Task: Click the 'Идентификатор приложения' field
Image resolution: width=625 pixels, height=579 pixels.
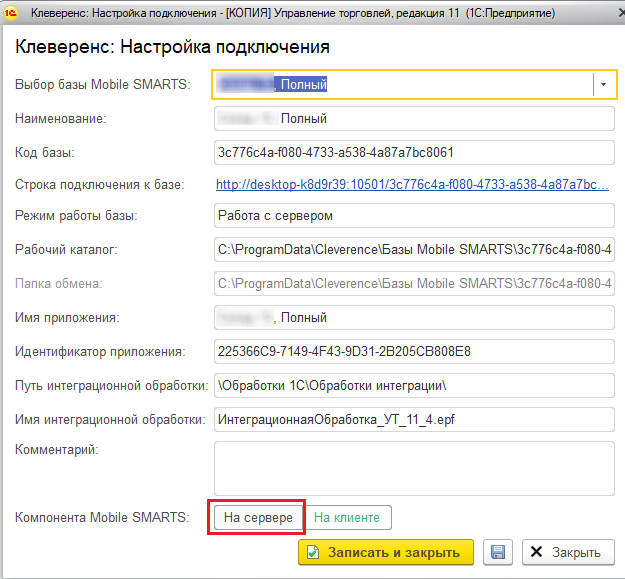Action: point(414,351)
